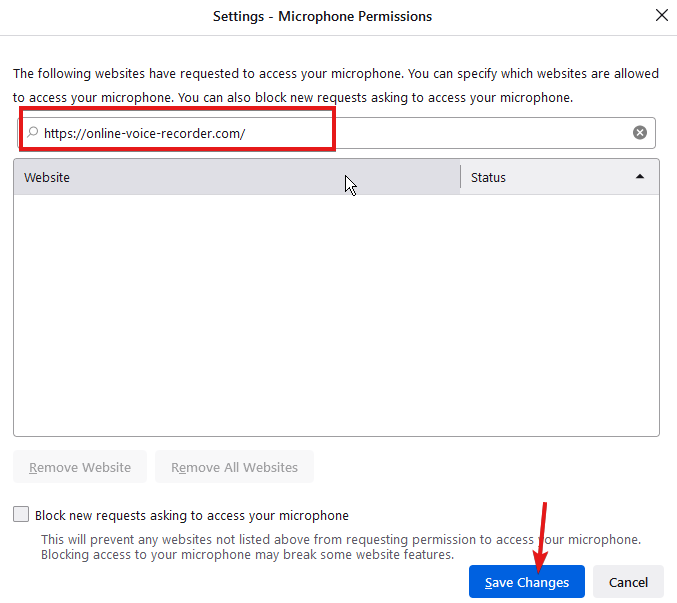Click the 'Settings - Microphone Permissions' title text
Screen dimensions: 677x603
322,16
